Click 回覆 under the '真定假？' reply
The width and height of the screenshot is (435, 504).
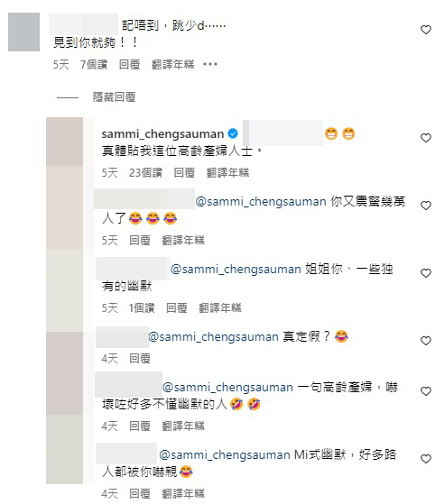point(140,359)
